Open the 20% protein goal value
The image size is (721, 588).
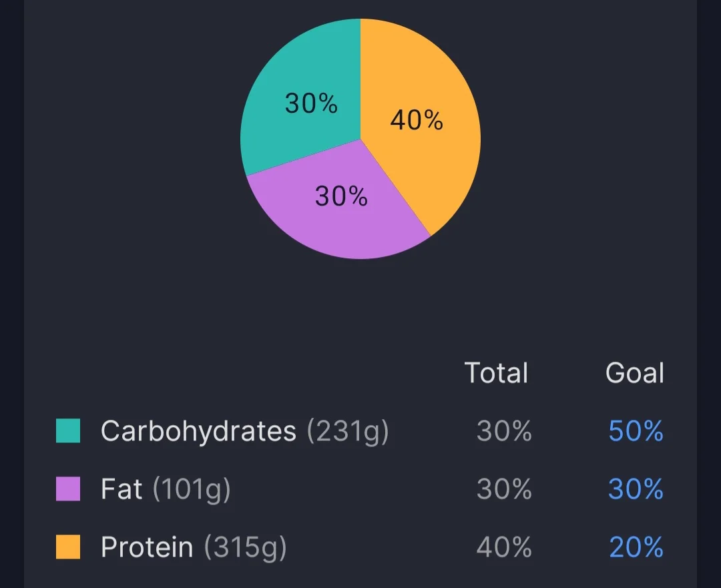coord(636,547)
